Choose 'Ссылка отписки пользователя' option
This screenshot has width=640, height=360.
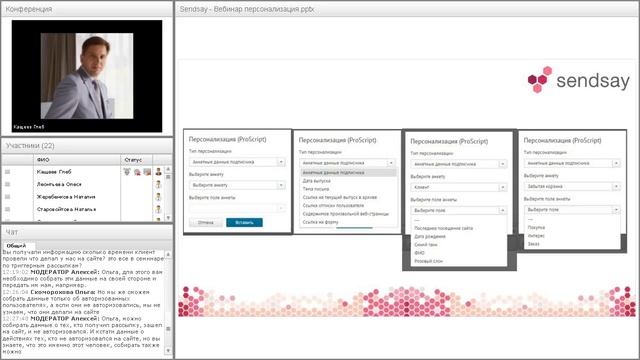333,205
